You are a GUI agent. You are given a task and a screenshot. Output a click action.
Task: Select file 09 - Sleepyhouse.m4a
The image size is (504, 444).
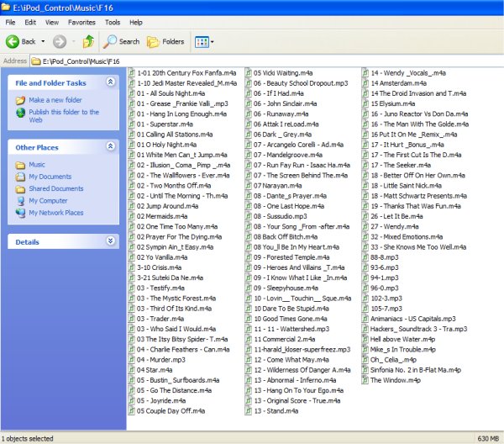coord(286,288)
